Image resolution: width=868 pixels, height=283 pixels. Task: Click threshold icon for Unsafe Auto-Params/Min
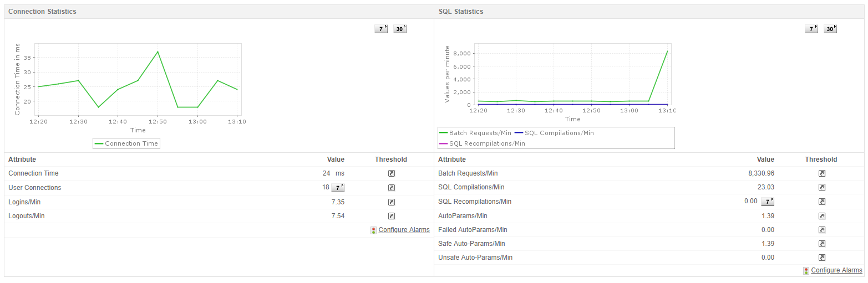pos(822,258)
